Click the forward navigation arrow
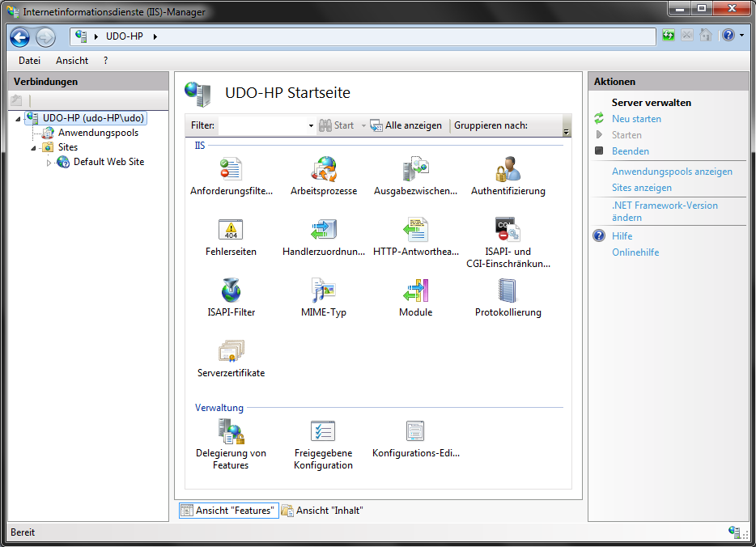The image size is (756, 547). pyautogui.click(x=46, y=37)
